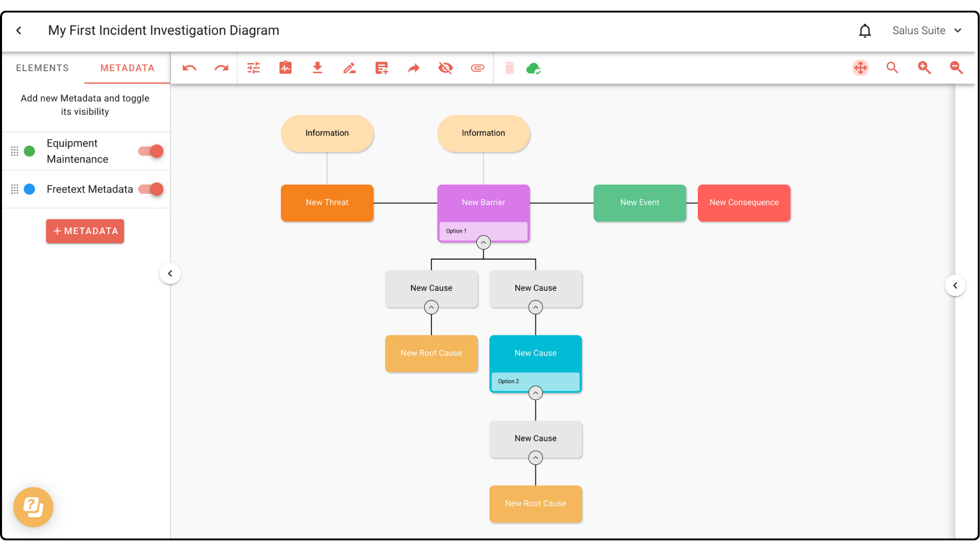Click the cloud saved status icon
This screenshot has height=551, width=980.
pyautogui.click(x=533, y=68)
